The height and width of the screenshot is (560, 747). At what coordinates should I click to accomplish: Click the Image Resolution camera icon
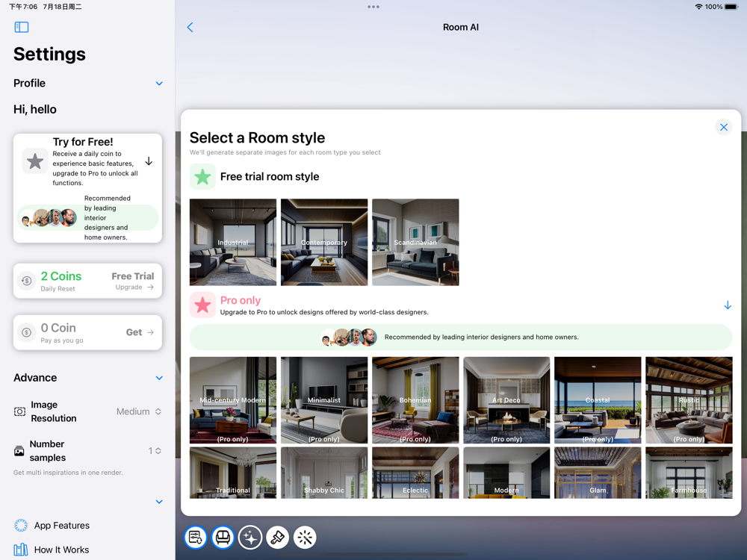[19, 411]
